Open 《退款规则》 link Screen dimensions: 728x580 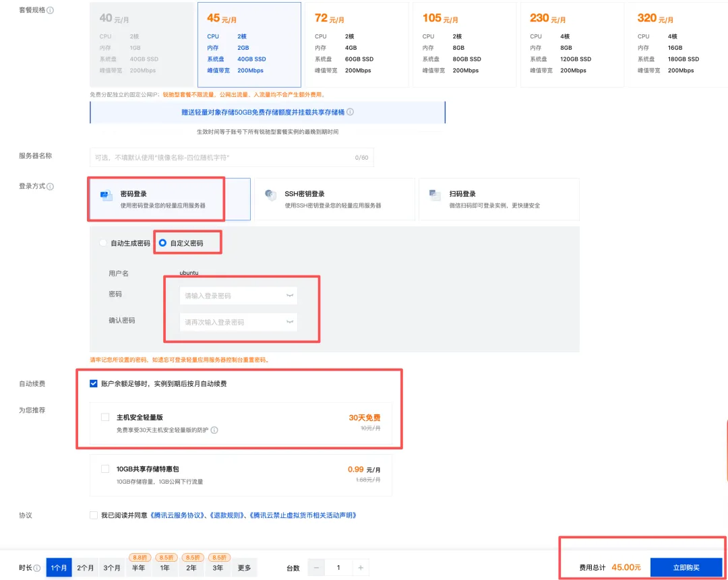coord(225,515)
